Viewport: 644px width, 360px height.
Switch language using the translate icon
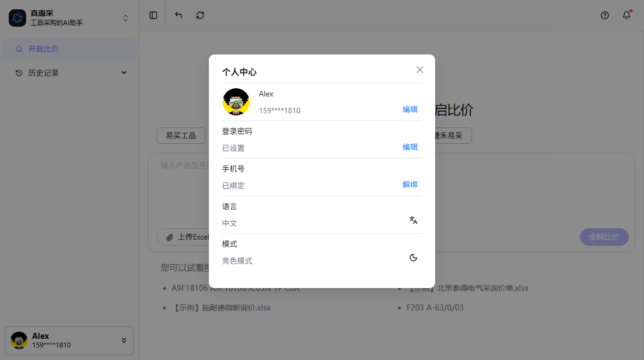point(413,220)
